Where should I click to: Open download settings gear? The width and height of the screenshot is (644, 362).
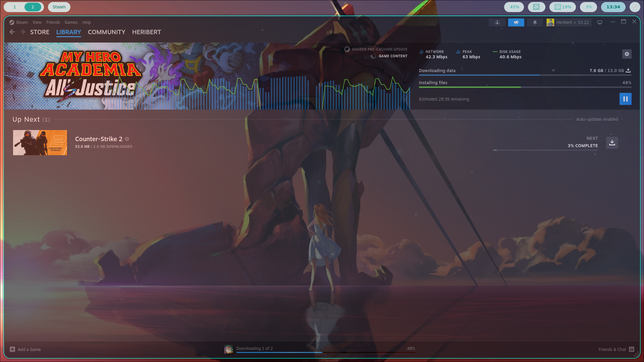627,54
